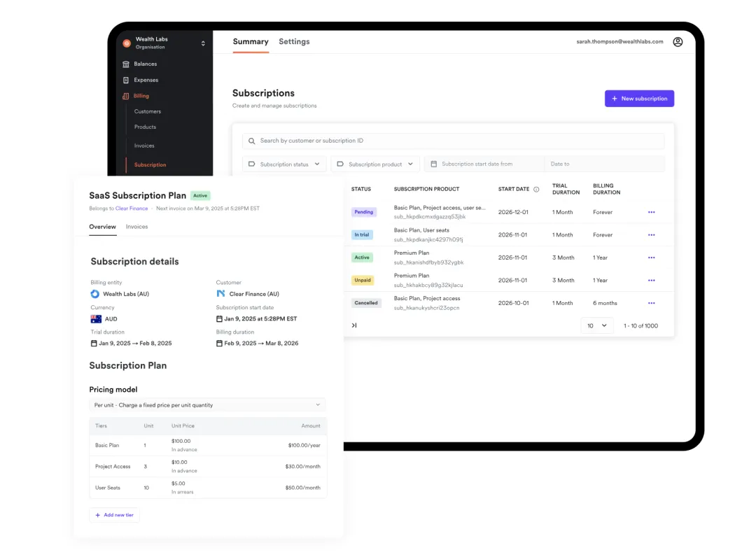
Task: Open the Expenses sidebar item
Action: click(x=146, y=80)
